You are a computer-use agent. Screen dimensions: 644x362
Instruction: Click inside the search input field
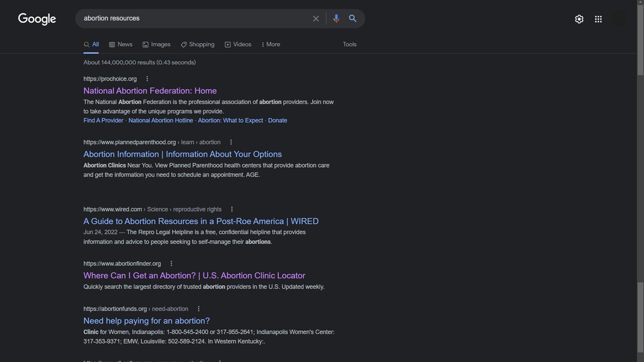click(196, 18)
